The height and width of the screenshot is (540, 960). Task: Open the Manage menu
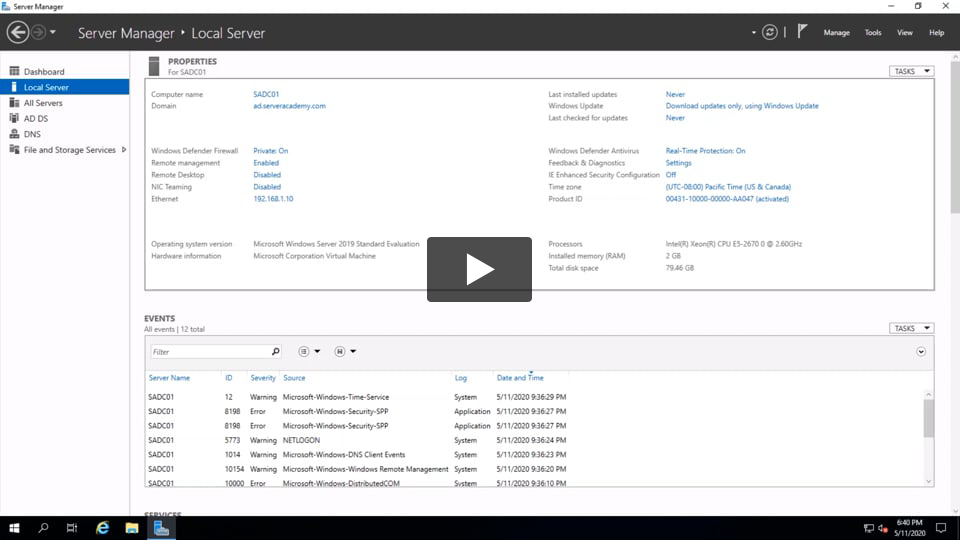click(x=836, y=33)
